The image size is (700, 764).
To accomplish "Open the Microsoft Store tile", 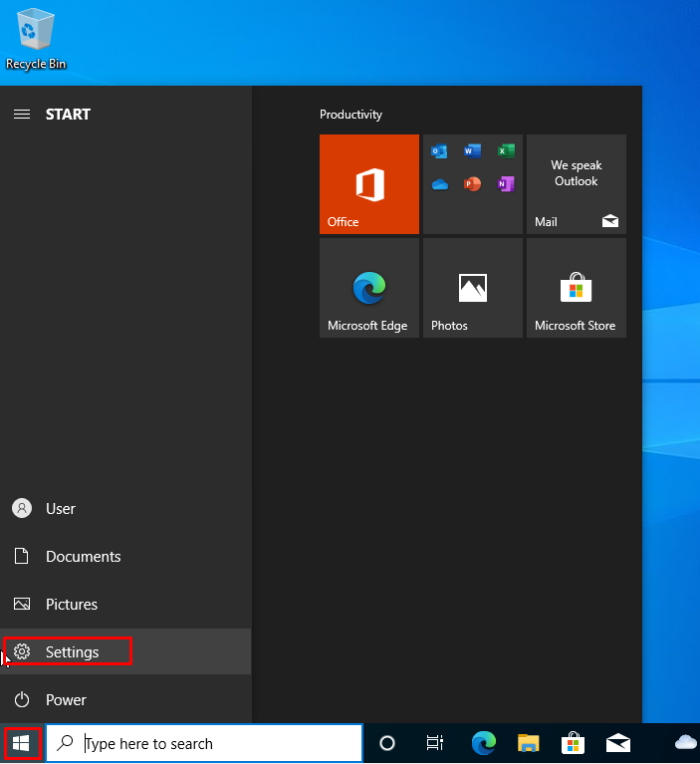I will tap(576, 288).
